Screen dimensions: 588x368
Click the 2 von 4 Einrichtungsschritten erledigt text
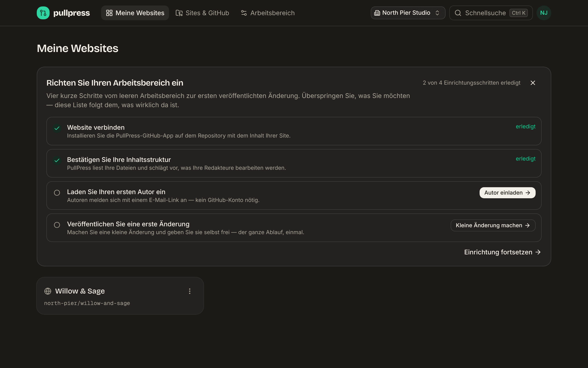471,83
